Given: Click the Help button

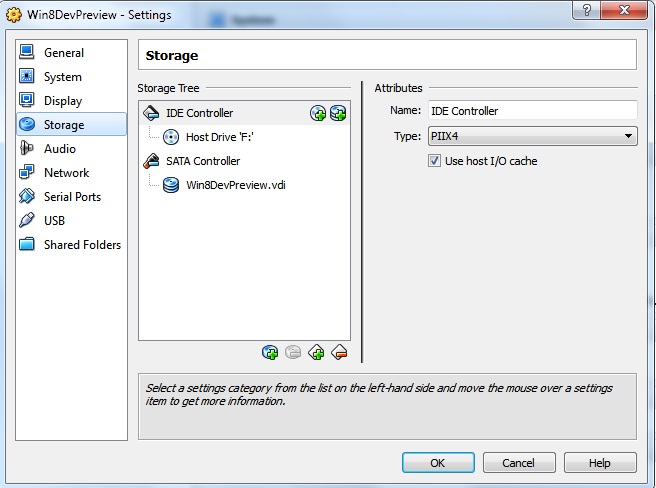Looking at the screenshot, I should tap(599, 463).
